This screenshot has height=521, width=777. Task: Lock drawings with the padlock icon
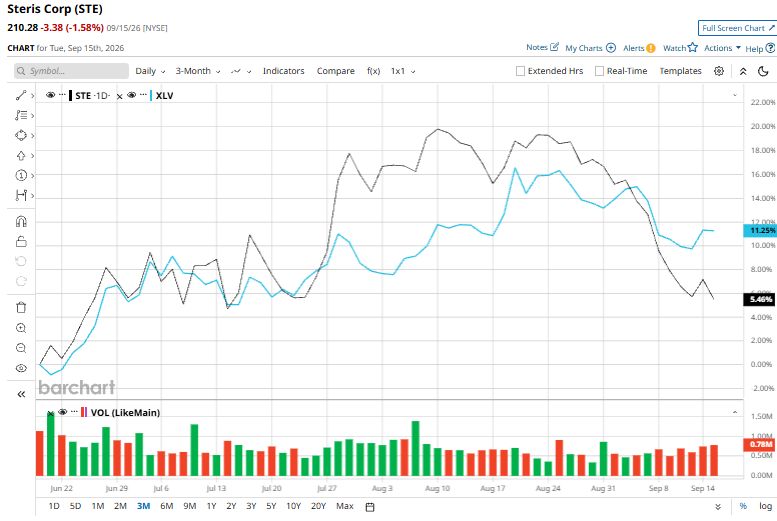pos(21,241)
